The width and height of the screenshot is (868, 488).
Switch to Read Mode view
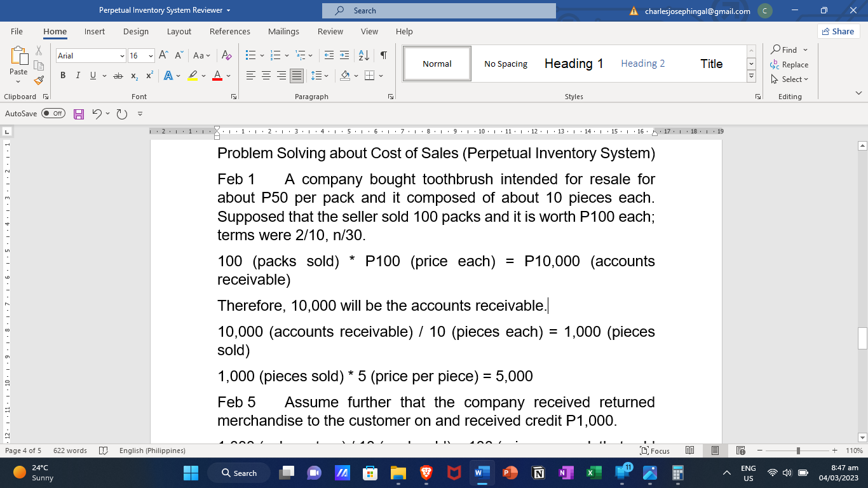[690, 451]
